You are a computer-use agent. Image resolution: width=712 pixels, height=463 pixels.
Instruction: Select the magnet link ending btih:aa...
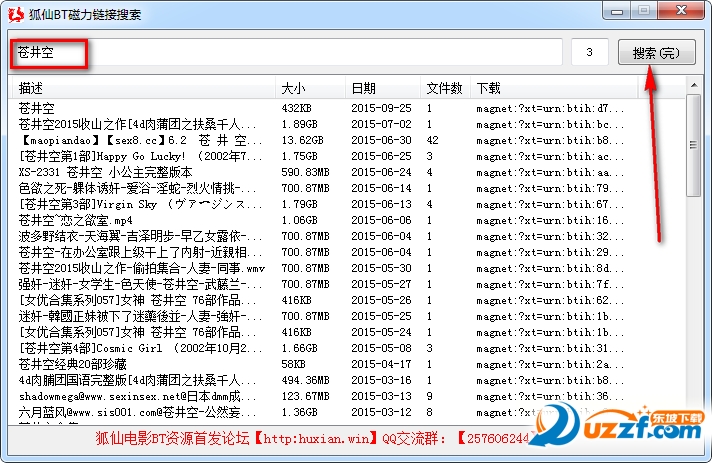[x=550, y=172]
